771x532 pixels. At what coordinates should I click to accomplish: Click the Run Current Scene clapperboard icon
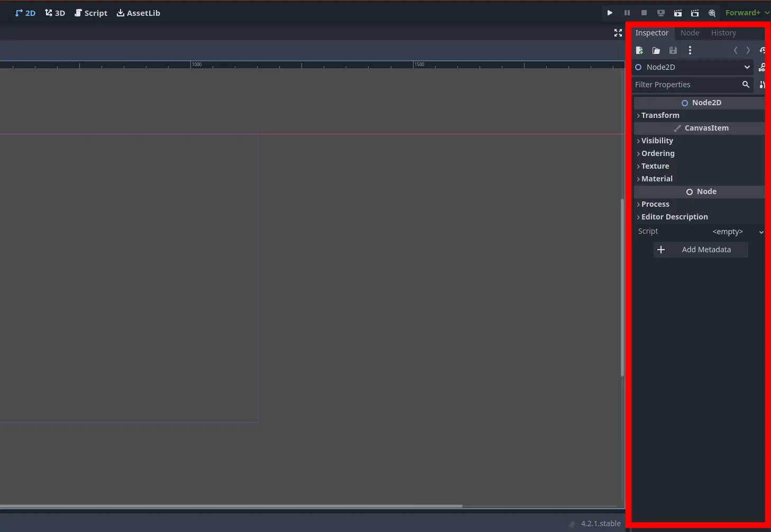[677, 13]
